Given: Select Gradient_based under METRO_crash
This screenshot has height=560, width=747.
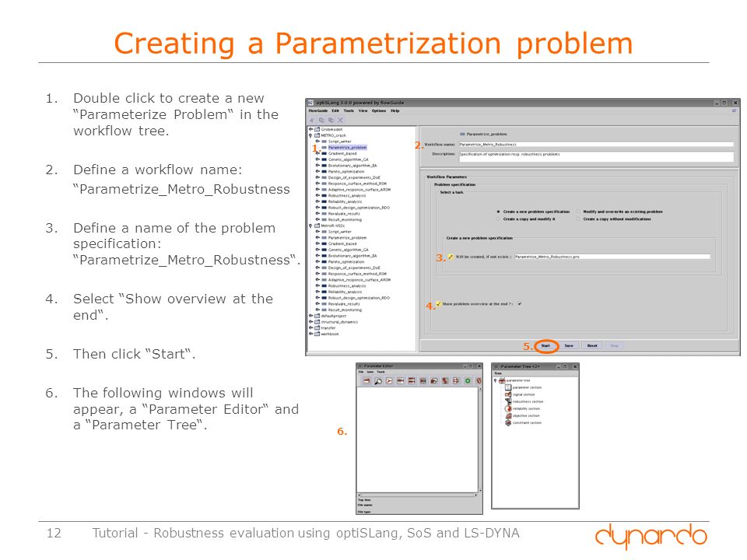Looking at the screenshot, I should pos(342,153).
